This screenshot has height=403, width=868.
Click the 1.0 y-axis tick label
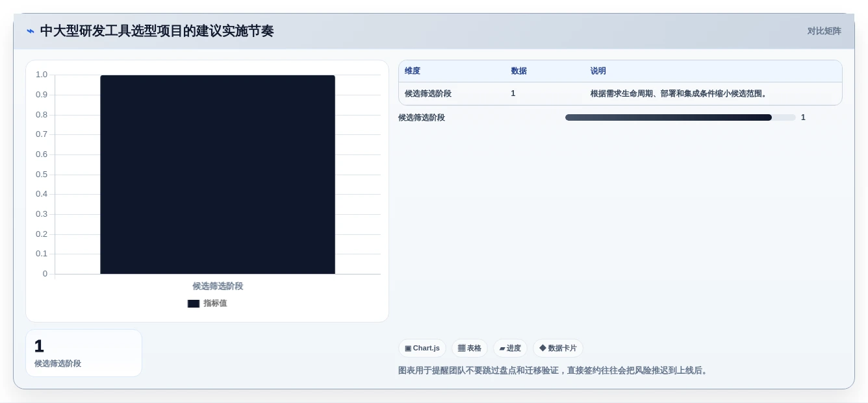pyautogui.click(x=42, y=75)
